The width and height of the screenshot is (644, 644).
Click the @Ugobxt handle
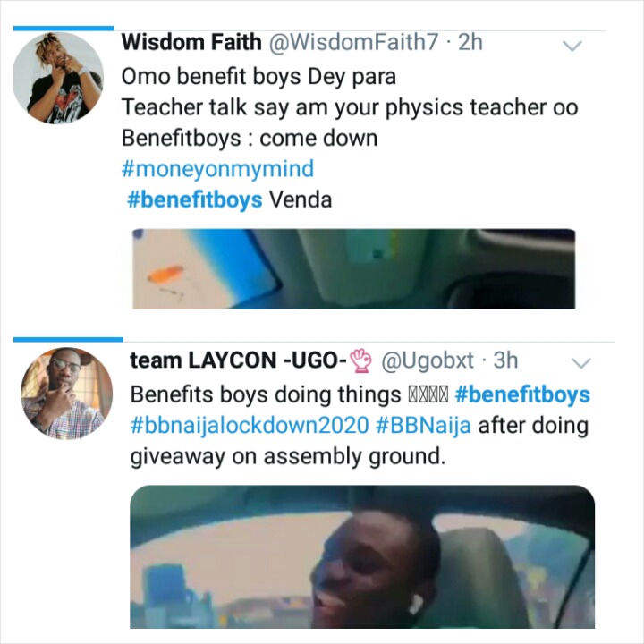[x=428, y=360]
